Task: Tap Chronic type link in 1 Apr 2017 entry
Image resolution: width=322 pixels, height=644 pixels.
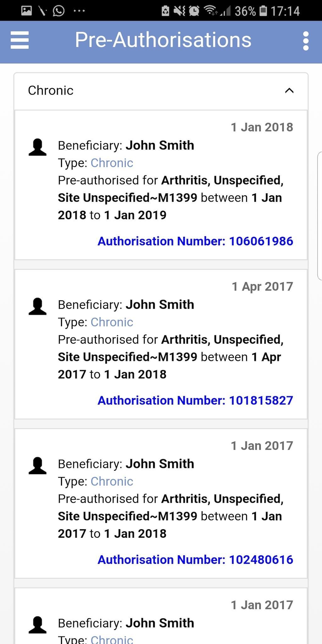Action: 112,322
